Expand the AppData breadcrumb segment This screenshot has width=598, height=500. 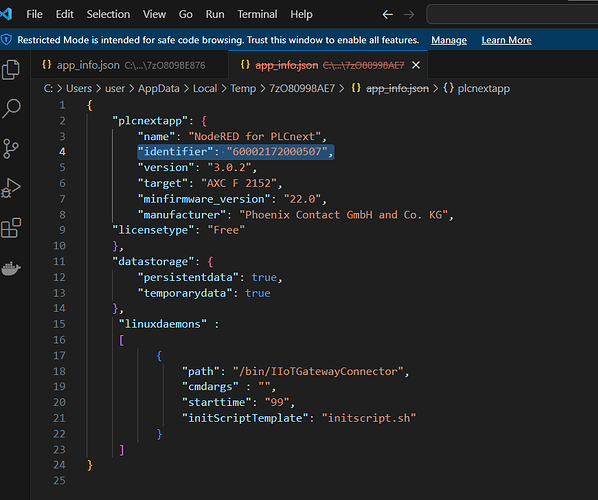(159, 88)
